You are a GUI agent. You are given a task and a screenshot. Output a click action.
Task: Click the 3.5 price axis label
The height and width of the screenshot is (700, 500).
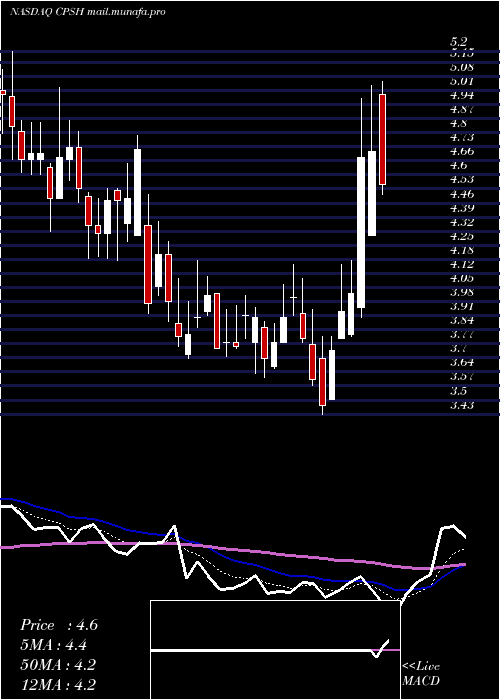pos(459,391)
